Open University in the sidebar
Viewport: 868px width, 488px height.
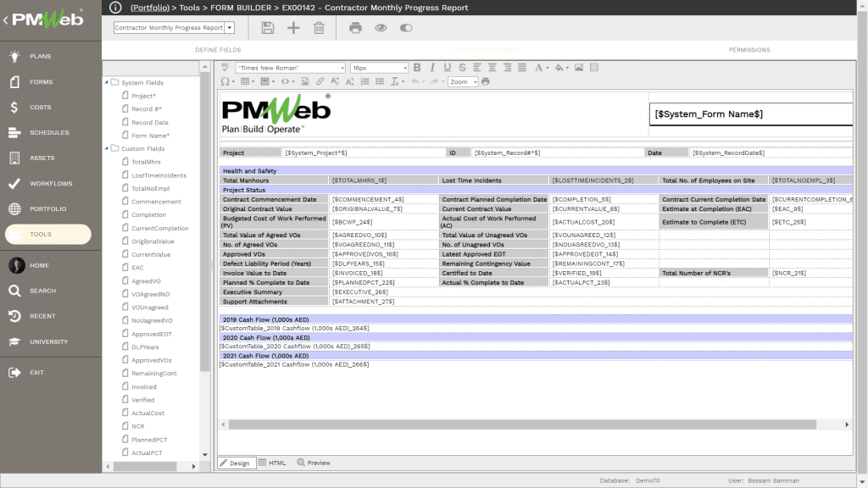(50, 341)
